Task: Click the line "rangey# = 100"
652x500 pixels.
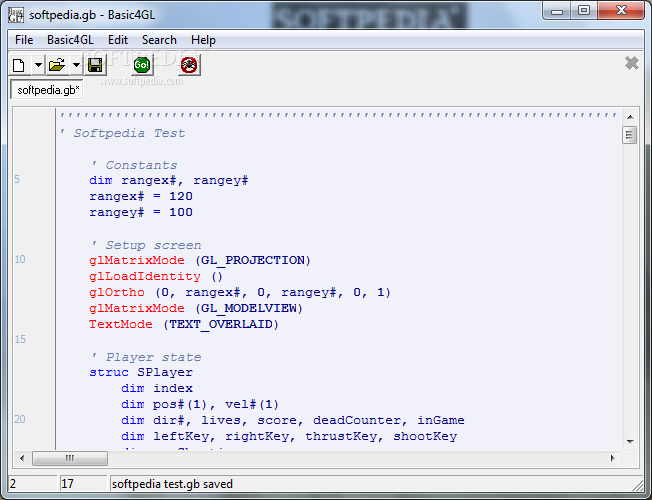Action: (x=141, y=212)
